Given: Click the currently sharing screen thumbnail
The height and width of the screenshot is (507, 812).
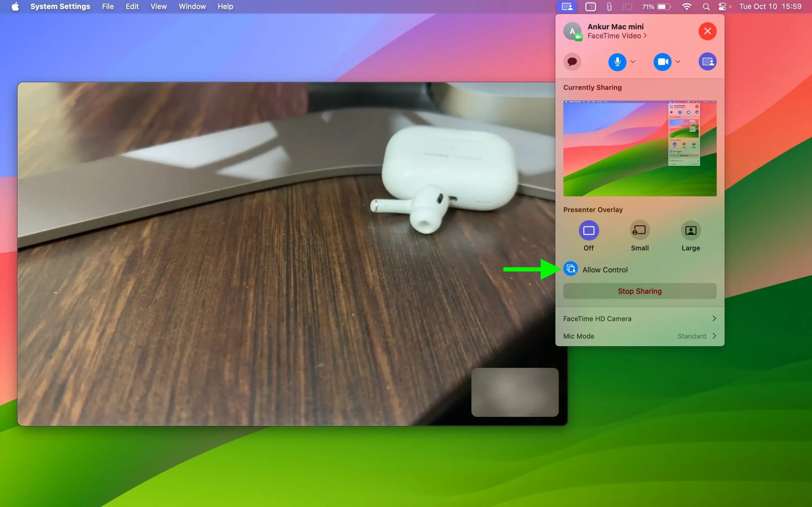Looking at the screenshot, I should point(639,148).
